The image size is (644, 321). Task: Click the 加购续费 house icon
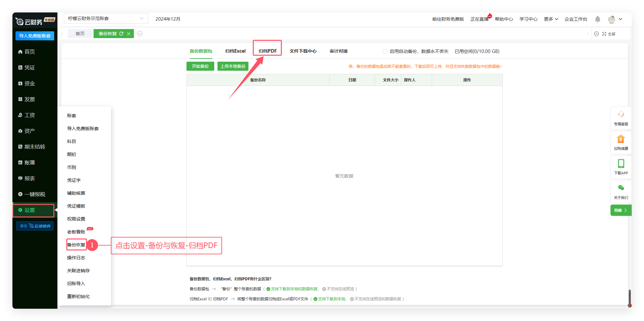621,139
